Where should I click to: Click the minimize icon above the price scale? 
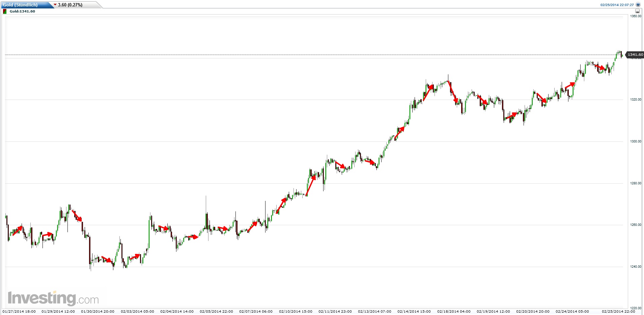[637, 11]
